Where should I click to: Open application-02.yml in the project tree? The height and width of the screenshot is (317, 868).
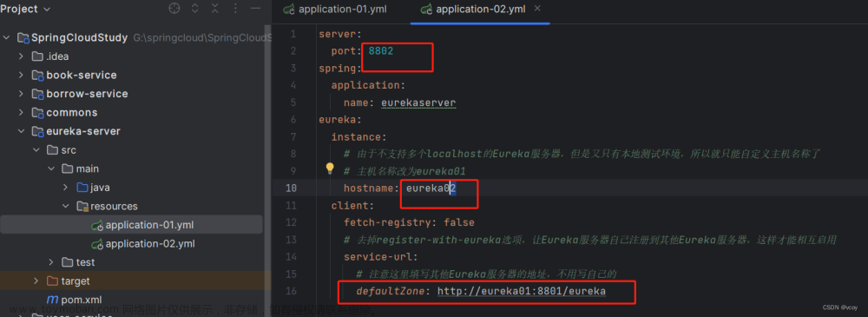tap(150, 244)
